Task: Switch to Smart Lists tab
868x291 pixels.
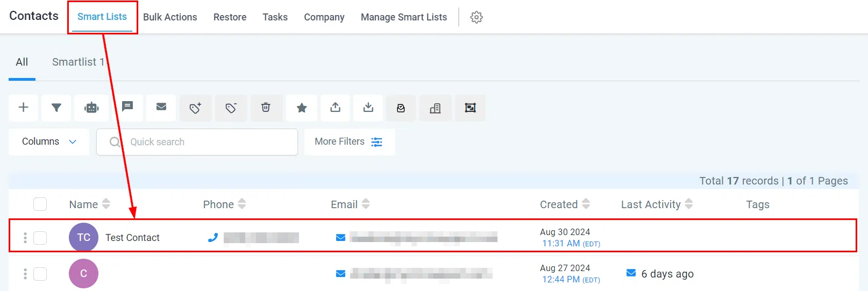Action: click(102, 17)
